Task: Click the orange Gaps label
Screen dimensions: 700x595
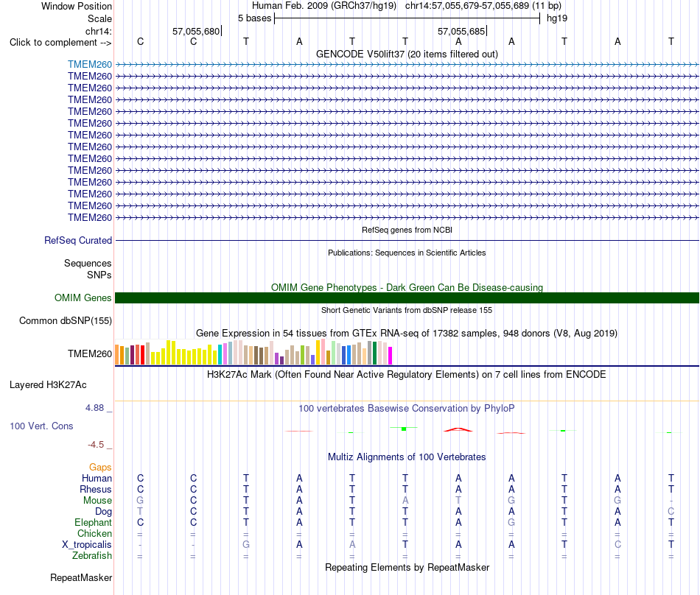Action: click(x=100, y=467)
